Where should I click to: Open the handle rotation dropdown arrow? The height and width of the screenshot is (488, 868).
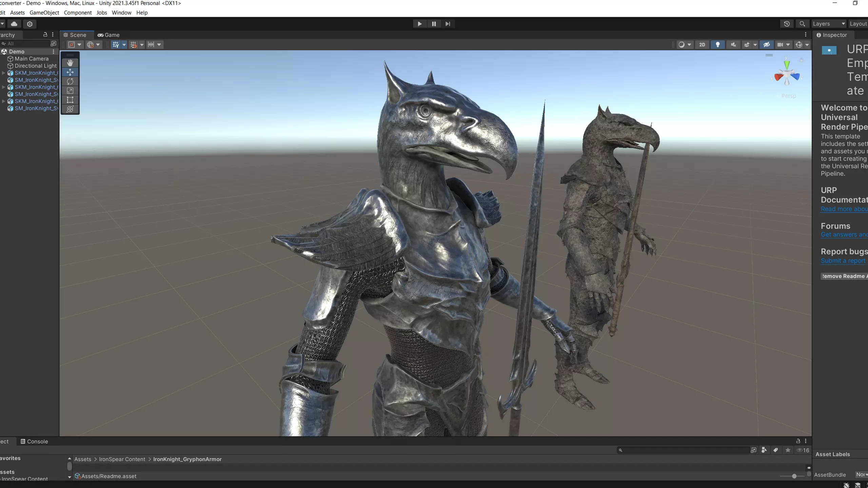pyautogui.click(x=98, y=45)
